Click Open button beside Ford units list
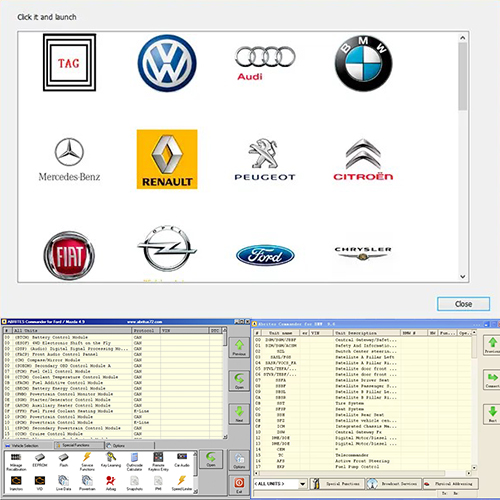 (x=239, y=381)
